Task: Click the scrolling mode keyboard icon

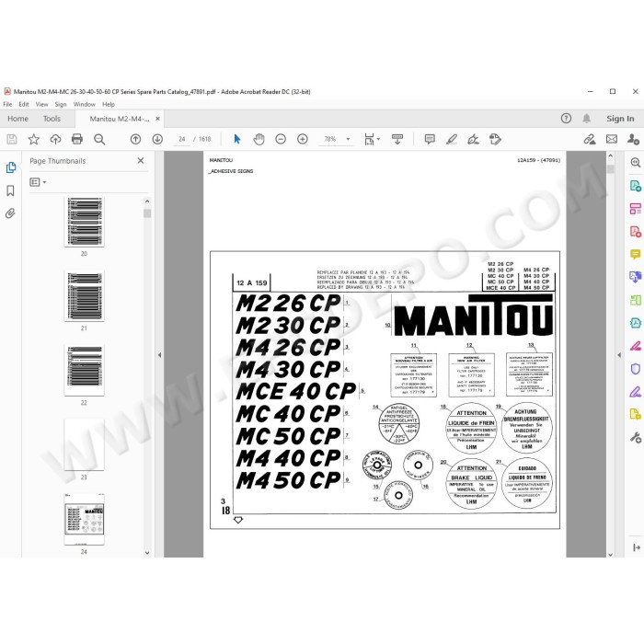Action: pyautogui.click(x=397, y=139)
